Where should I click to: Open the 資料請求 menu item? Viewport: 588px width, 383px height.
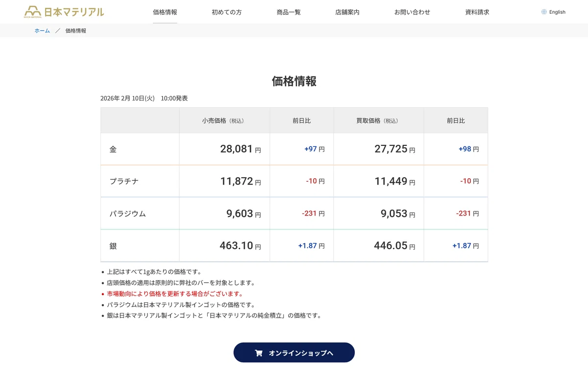[x=477, y=12]
